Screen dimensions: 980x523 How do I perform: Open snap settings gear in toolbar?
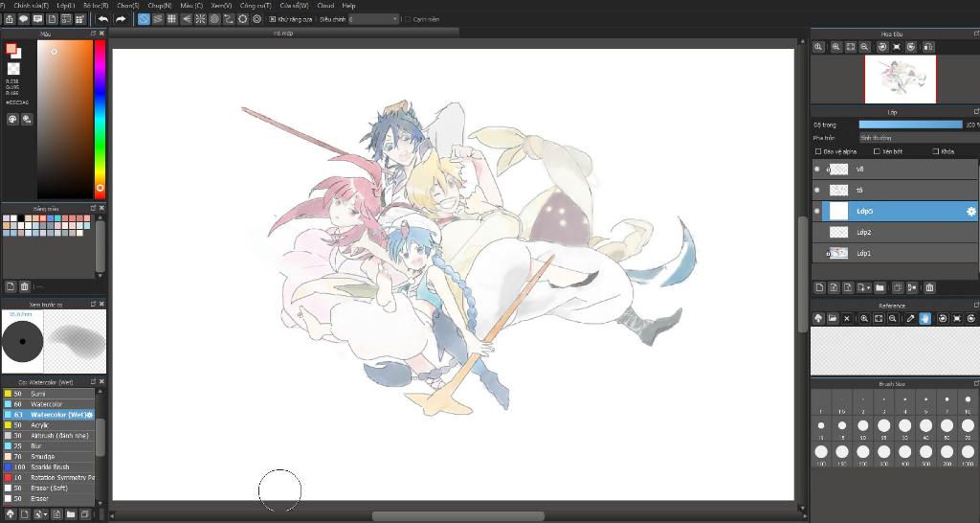[256, 19]
